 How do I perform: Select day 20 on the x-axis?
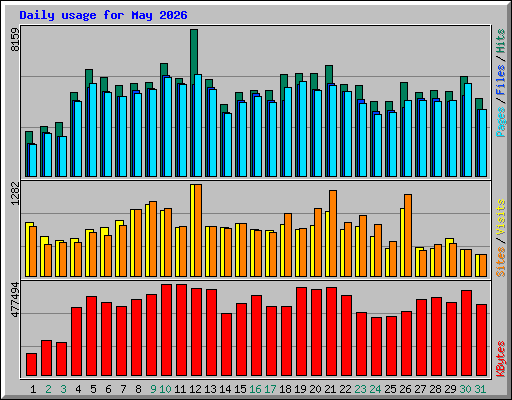(x=315, y=389)
